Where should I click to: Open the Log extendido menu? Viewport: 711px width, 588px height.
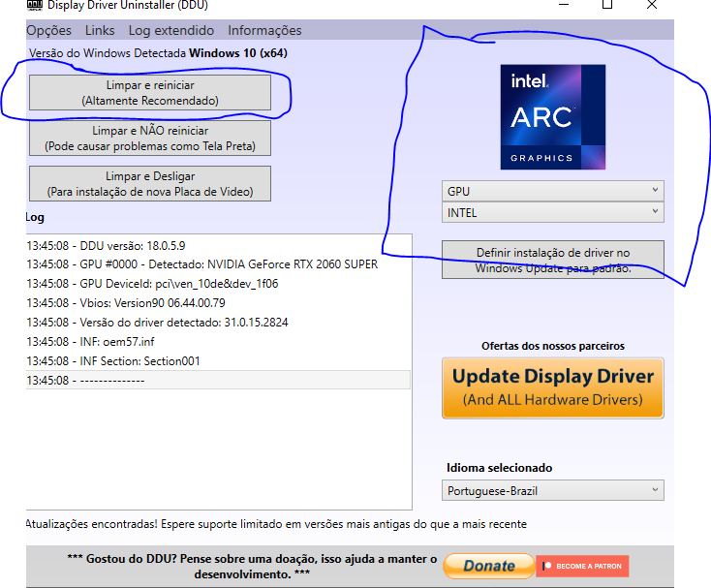click(170, 30)
